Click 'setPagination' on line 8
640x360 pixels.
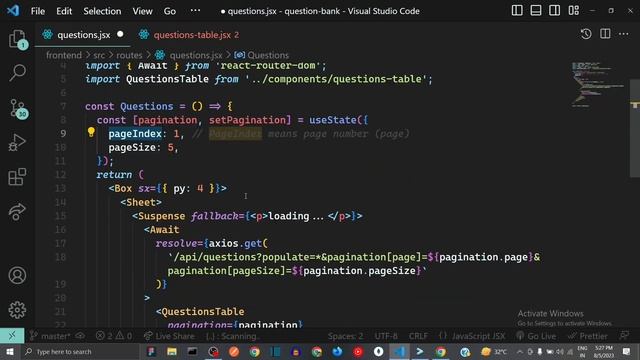click(x=247, y=120)
